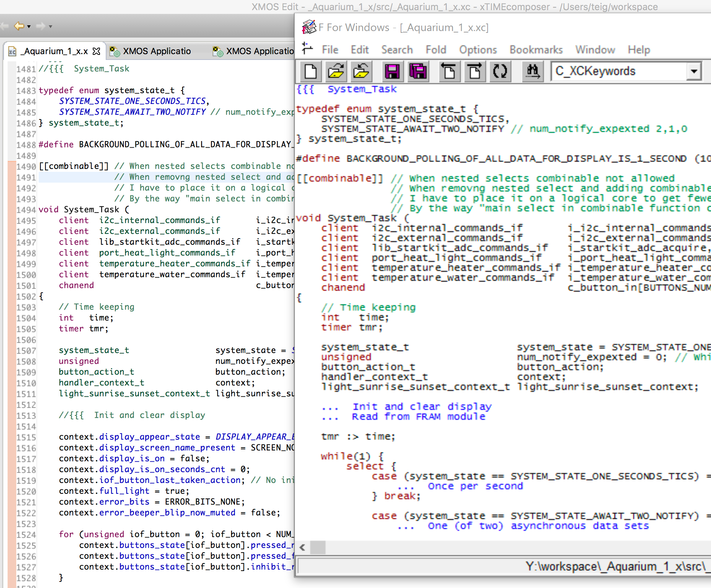Viewport: 711px width, 588px height.
Task: Click 'context.error_bits = ERROR_BITS_NONE;' line 1521
Action: click(x=152, y=502)
